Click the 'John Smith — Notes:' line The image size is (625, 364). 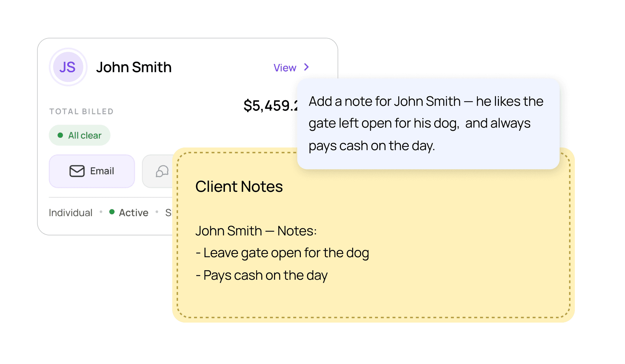[x=256, y=231]
